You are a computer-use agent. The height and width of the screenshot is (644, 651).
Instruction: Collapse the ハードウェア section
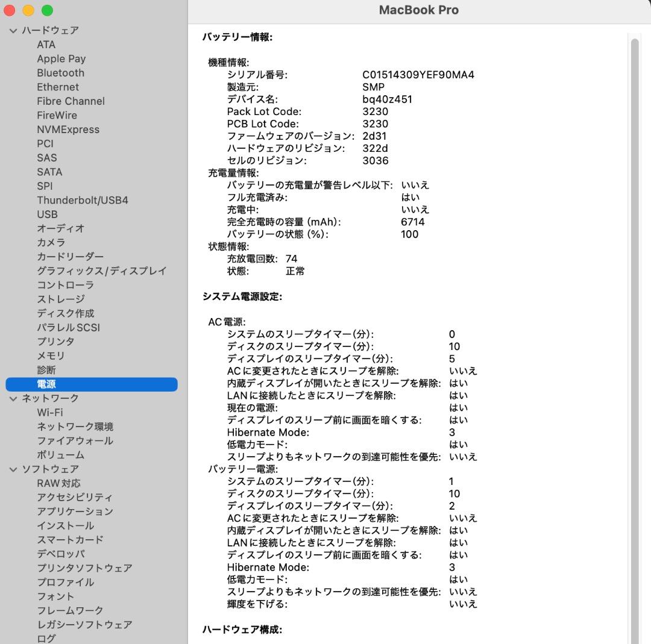13,30
